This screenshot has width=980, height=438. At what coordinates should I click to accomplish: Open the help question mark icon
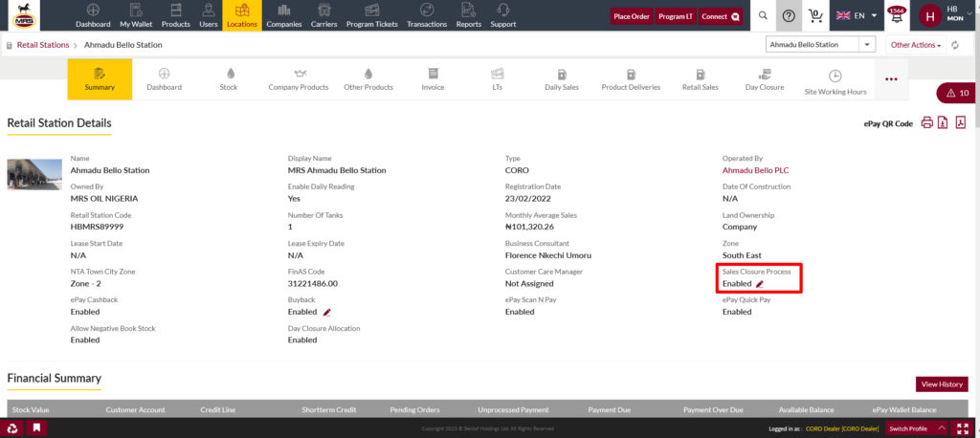pyautogui.click(x=789, y=15)
